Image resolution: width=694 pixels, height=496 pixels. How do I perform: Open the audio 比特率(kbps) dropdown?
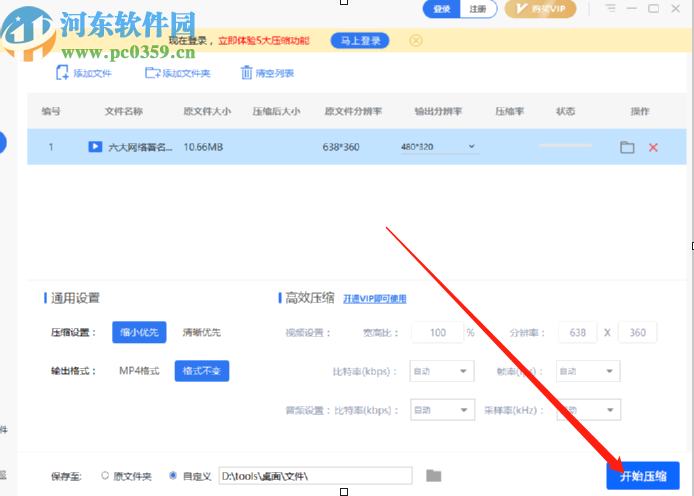pos(443,410)
